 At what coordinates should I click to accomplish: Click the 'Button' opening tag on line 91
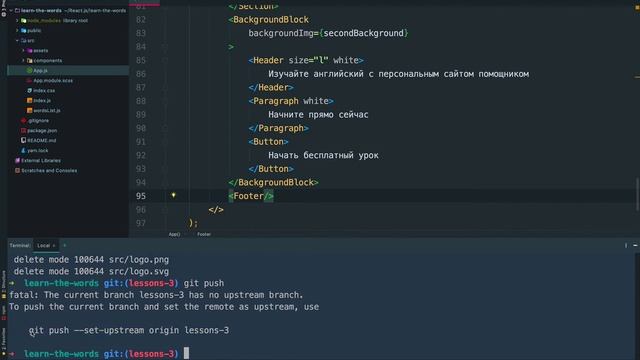click(268, 142)
